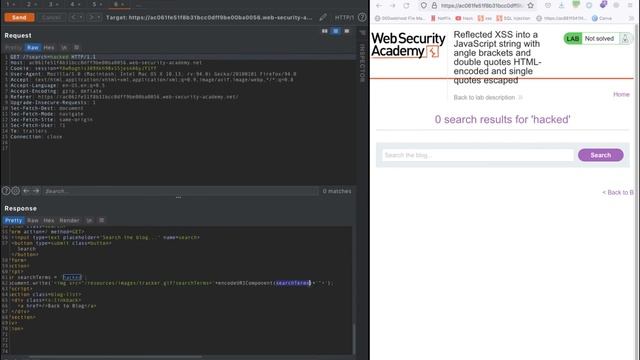The image size is (640, 360).
Task: Go to previous request with history back arrow
Action: tap(76, 18)
